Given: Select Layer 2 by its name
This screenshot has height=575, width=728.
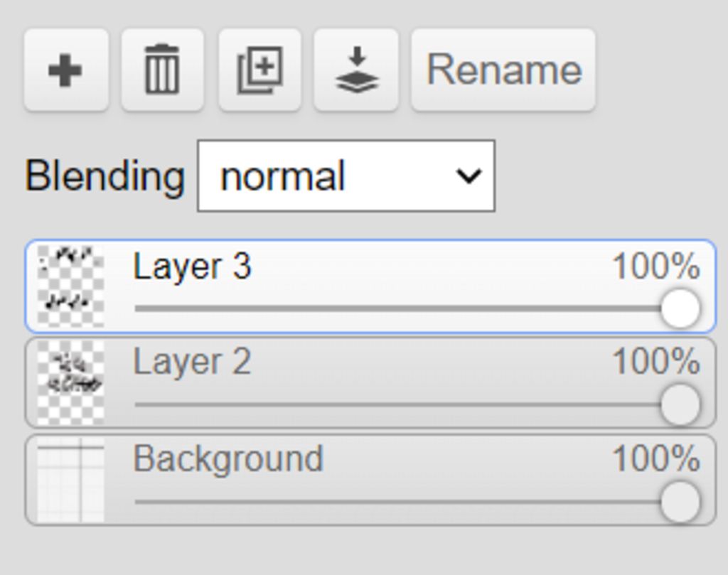Looking at the screenshot, I should pyautogui.click(x=192, y=362).
